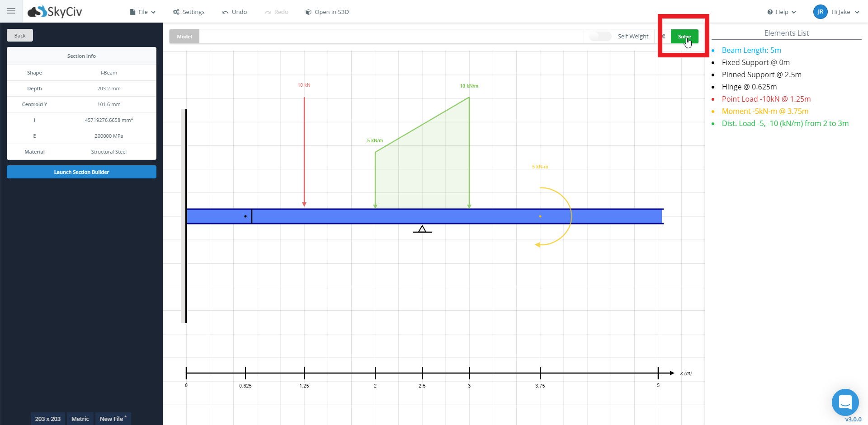
Task: Click the E 200000 MPa value
Action: 109,136
